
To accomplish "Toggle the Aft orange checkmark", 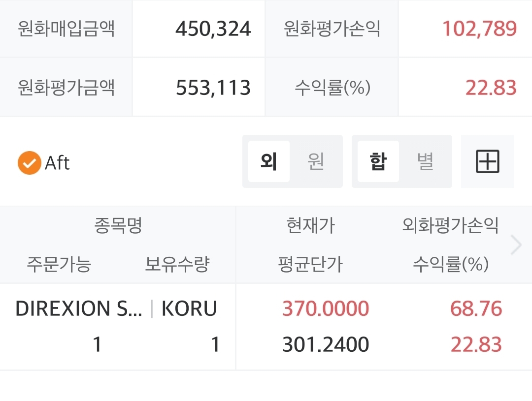I will pyautogui.click(x=29, y=163).
